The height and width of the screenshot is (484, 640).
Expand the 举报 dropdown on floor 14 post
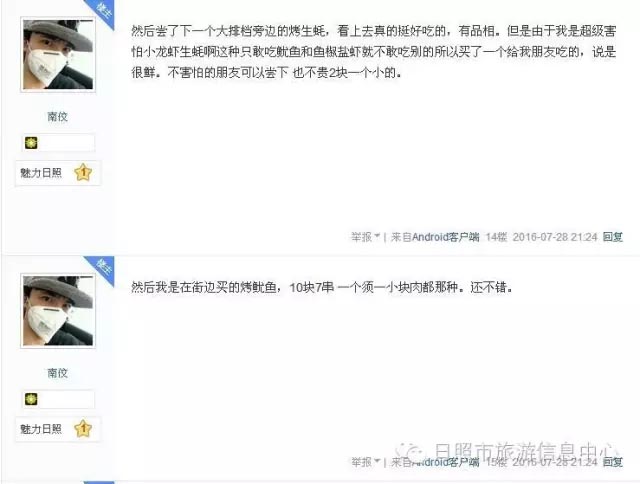pos(365,237)
